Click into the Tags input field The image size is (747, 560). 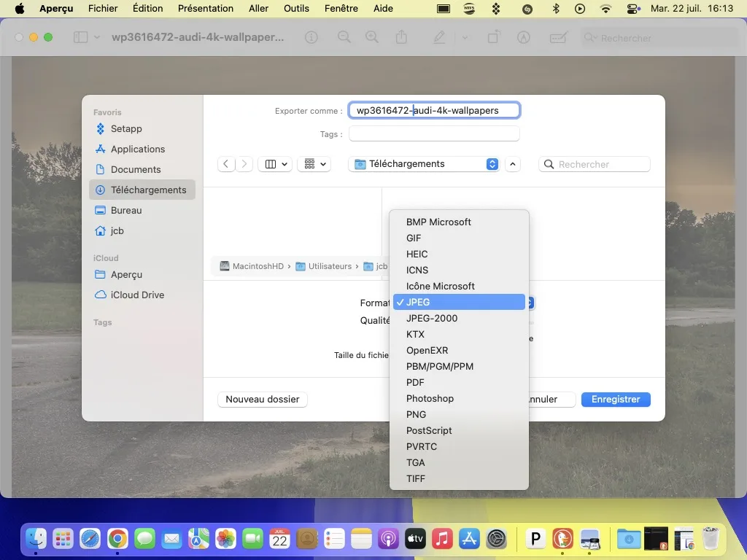(434, 134)
